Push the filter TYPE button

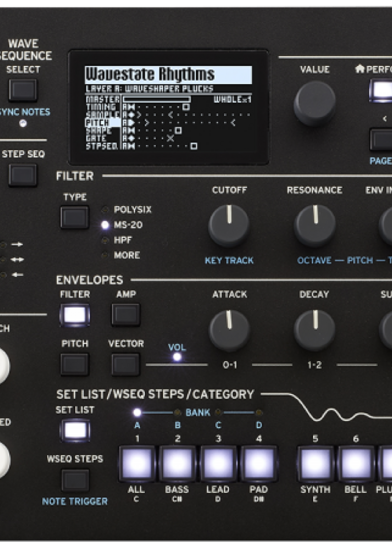coord(74,217)
